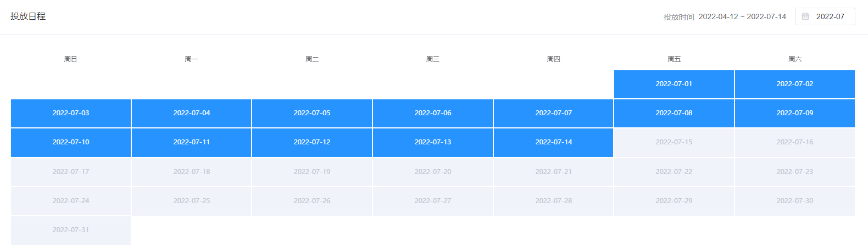The height and width of the screenshot is (247, 868).
Task: Click the greyed 2022-07-15 cell
Action: (674, 142)
